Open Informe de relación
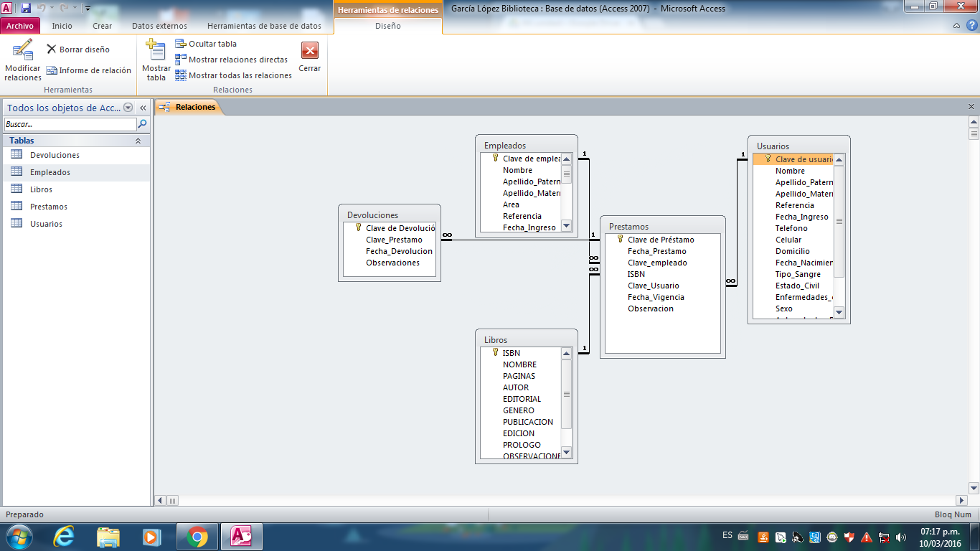 point(89,70)
